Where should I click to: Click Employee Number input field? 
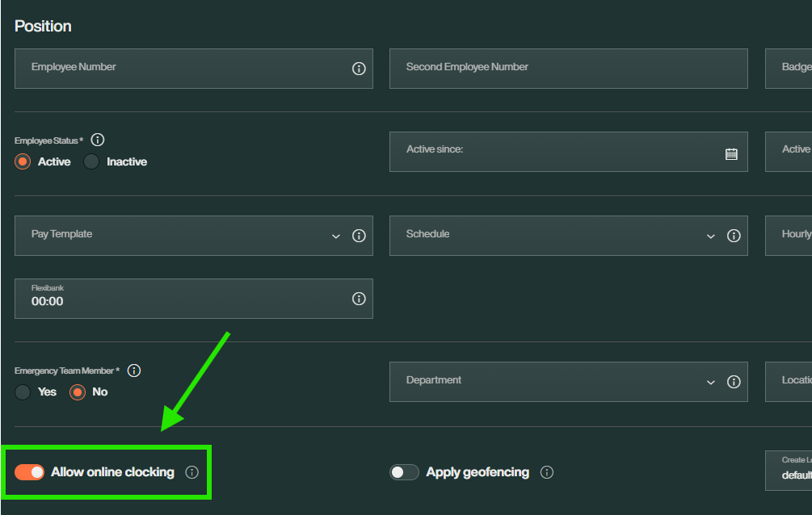click(194, 69)
